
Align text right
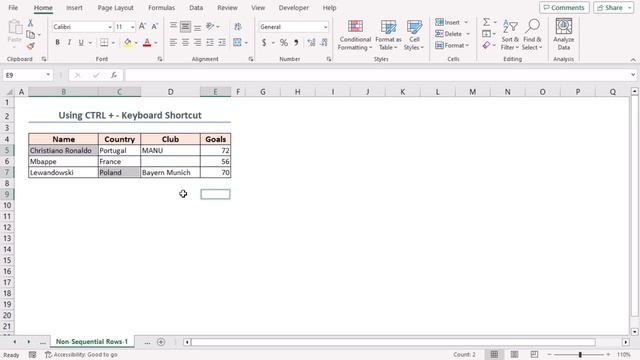pos(198,42)
